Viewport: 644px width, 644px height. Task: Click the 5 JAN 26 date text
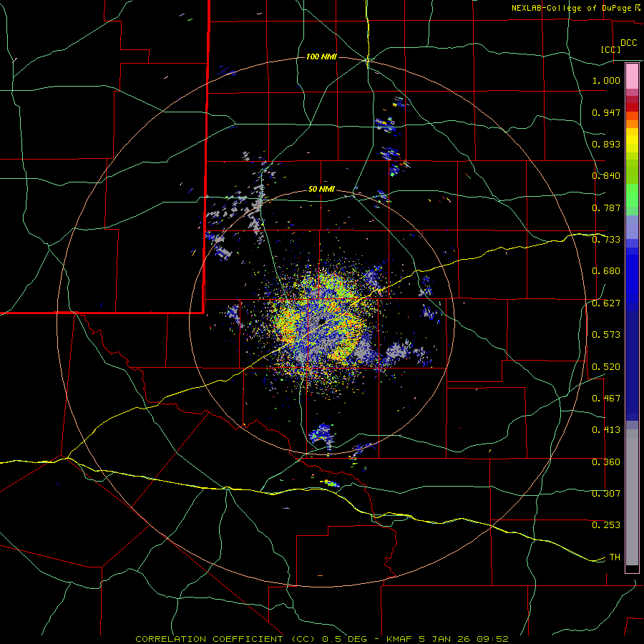(446, 639)
